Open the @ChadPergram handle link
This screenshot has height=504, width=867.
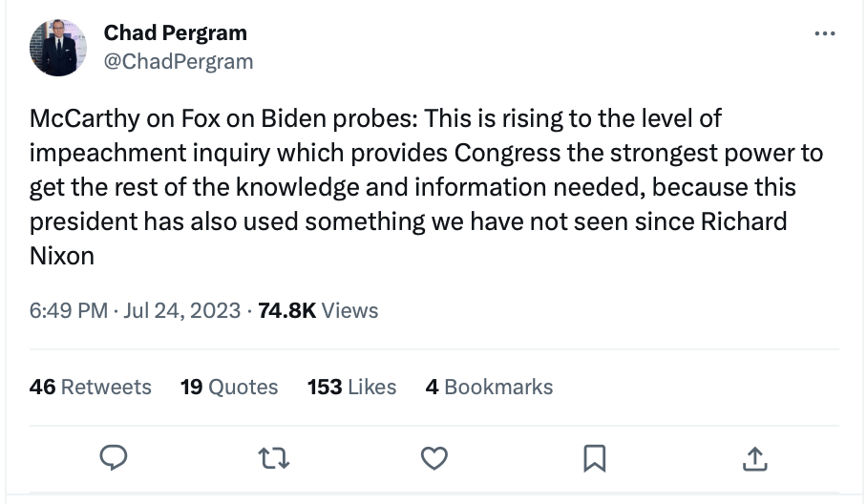coord(179,62)
